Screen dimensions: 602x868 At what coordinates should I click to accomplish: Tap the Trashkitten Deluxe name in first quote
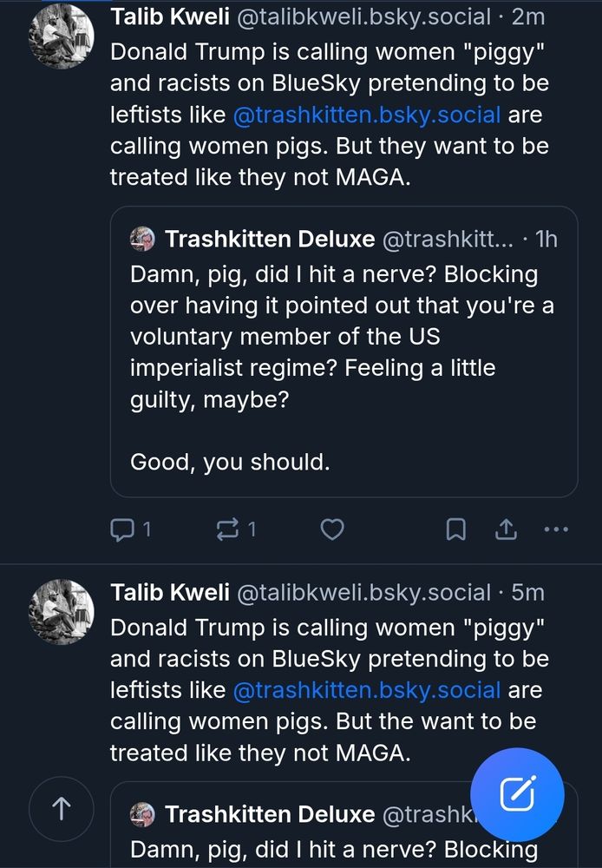(x=269, y=239)
